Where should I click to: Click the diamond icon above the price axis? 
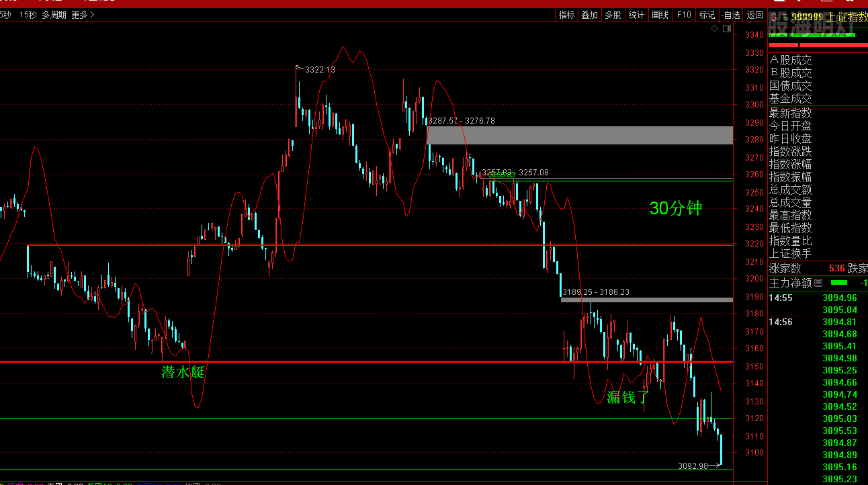click(714, 29)
